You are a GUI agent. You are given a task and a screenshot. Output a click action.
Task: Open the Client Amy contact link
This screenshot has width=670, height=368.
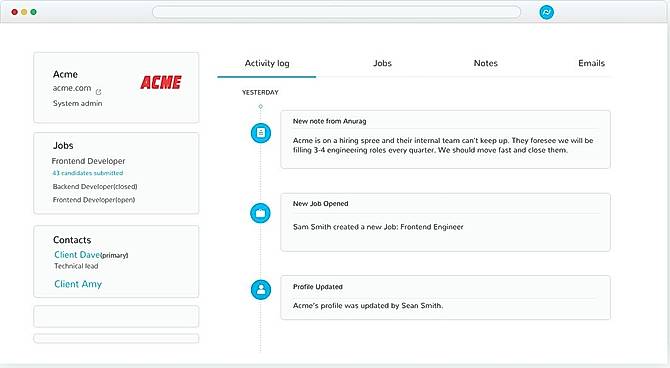pos(78,284)
